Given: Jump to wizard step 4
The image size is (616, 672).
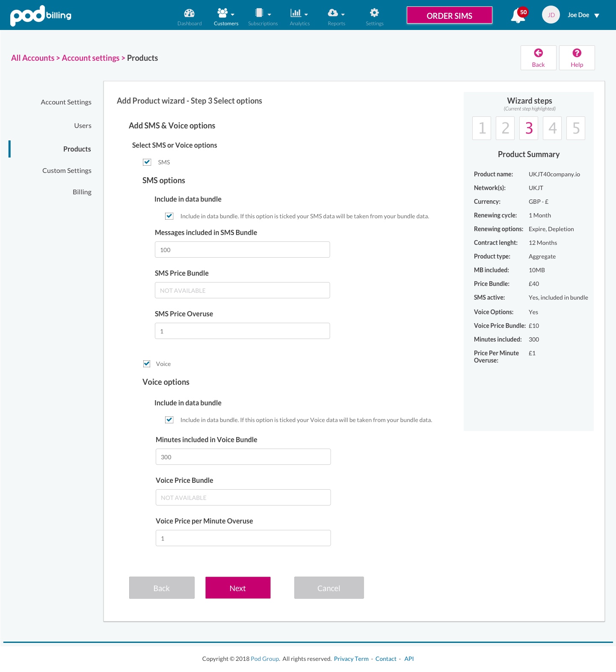Looking at the screenshot, I should (552, 128).
